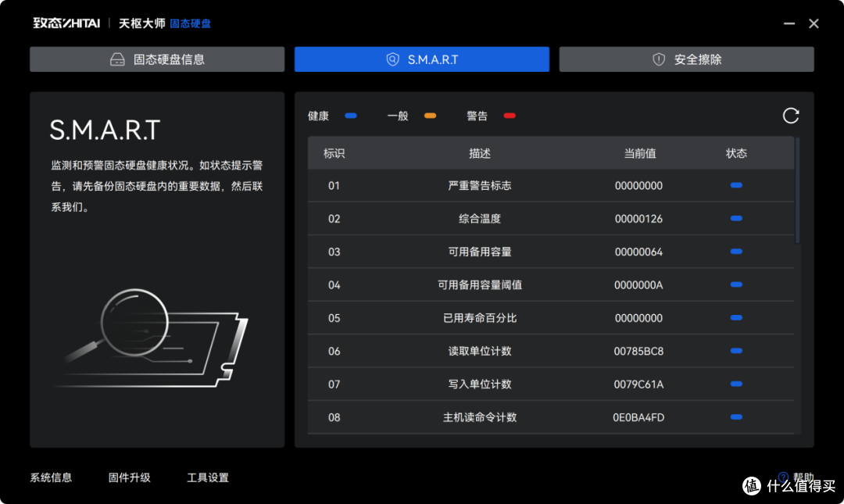Select the 严重警告标志 row description
This screenshot has width=844, height=504.
click(480, 186)
